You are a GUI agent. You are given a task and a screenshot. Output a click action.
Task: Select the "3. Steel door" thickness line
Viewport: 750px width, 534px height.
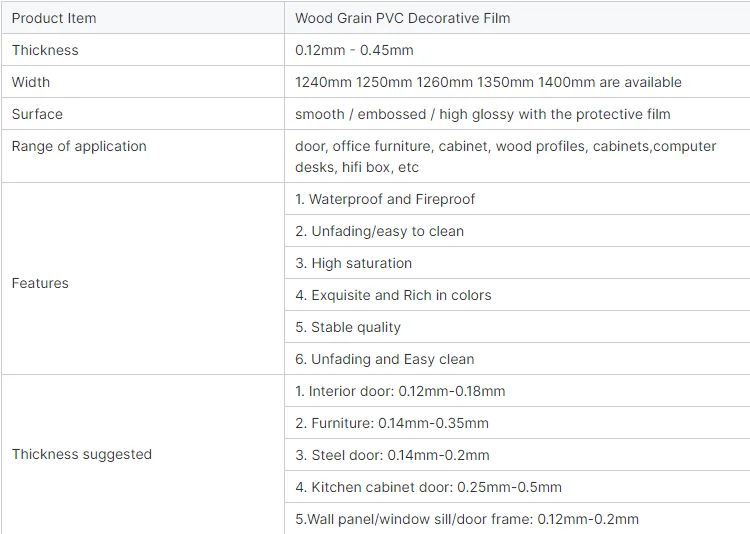(x=392, y=455)
